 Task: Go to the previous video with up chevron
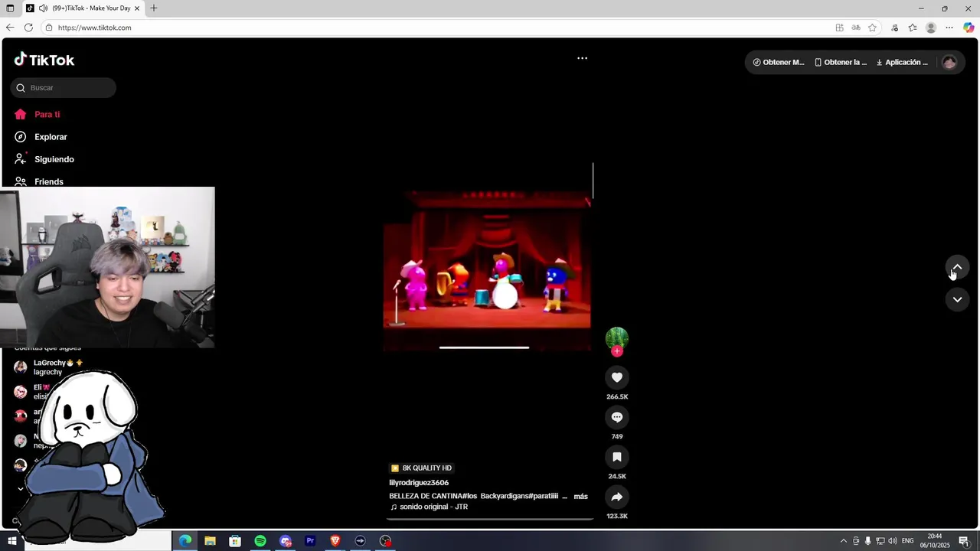(x=957, y=267)
